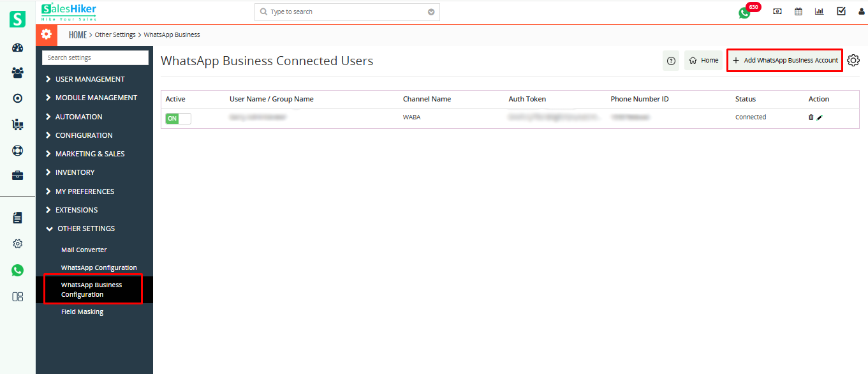This screenshot has height=374, width=868.
Task: Click inside the Search settings field
Action: (94, 57)
